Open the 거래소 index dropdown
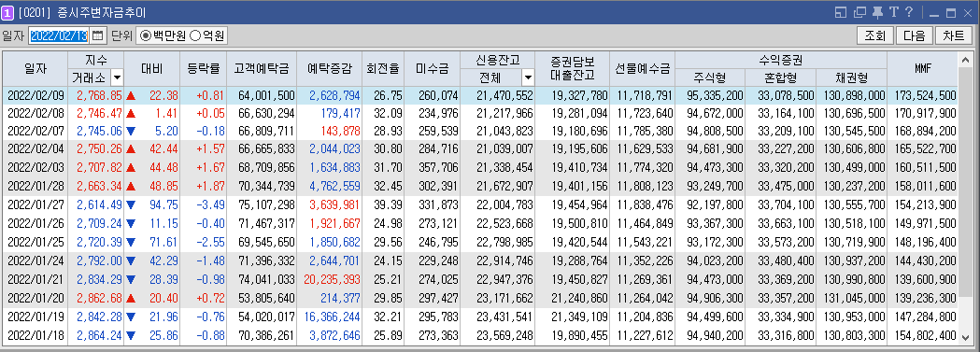This screenshot has height=352, width=980. pos(117,77)
